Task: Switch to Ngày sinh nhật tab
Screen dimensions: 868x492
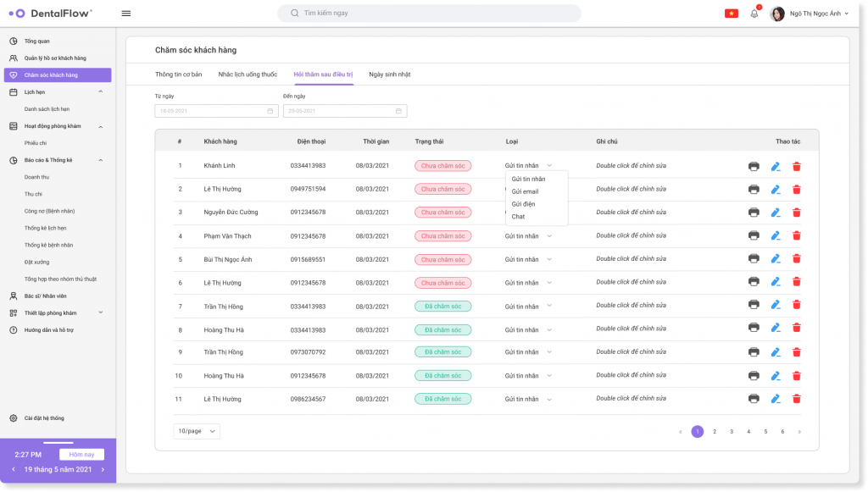Action: (x=390, y=75)
